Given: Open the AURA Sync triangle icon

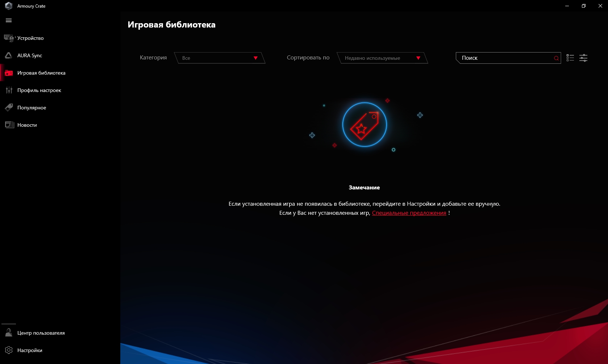Looking at the screenshot, I should coord(9,55).
